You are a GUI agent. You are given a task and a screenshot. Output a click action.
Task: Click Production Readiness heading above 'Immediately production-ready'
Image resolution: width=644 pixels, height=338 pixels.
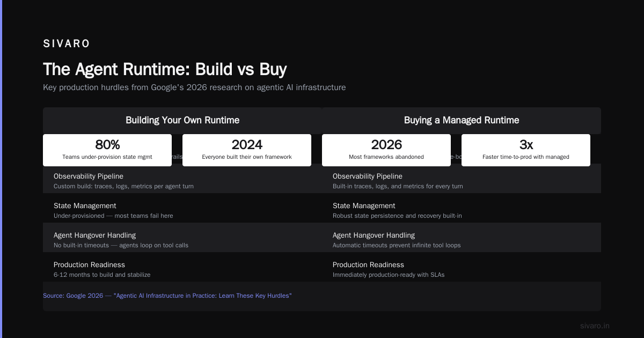pos(368,265)
